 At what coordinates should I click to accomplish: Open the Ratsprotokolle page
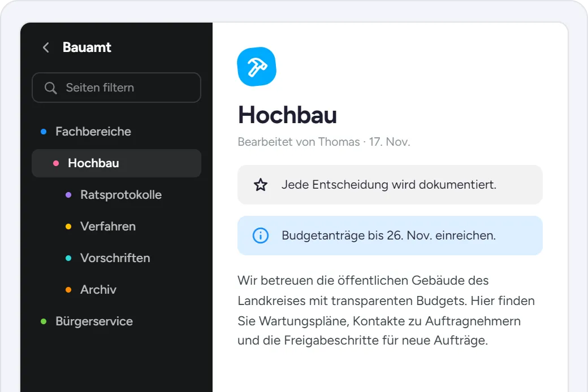point(116,195)
